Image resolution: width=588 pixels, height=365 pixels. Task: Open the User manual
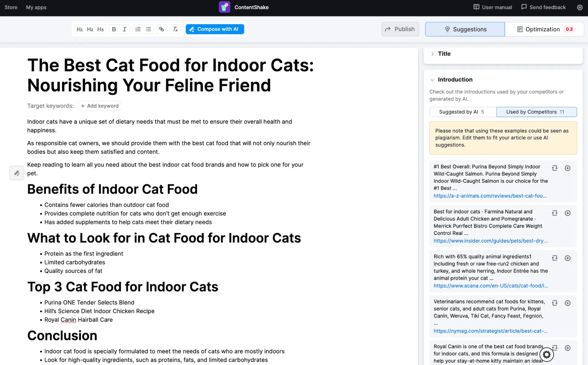[x=492, y=7]
